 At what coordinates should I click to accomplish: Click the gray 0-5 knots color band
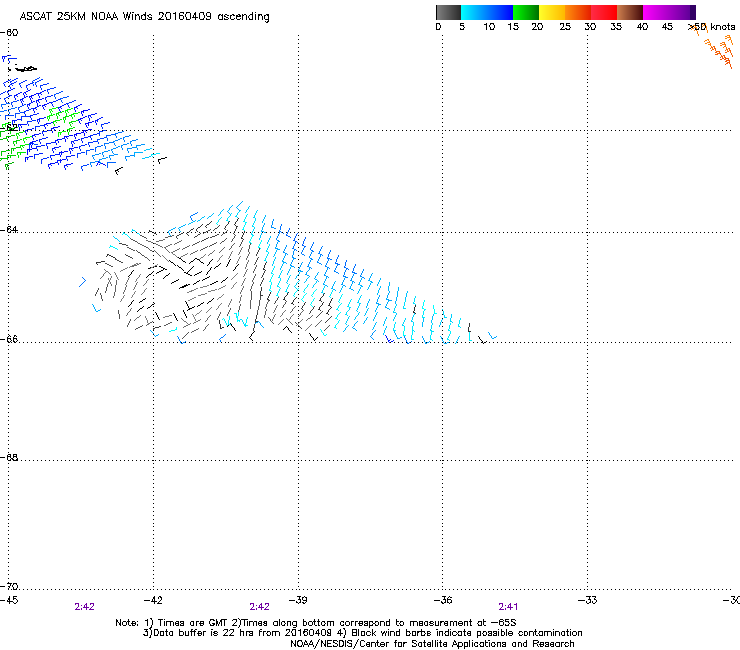(448, 12)
